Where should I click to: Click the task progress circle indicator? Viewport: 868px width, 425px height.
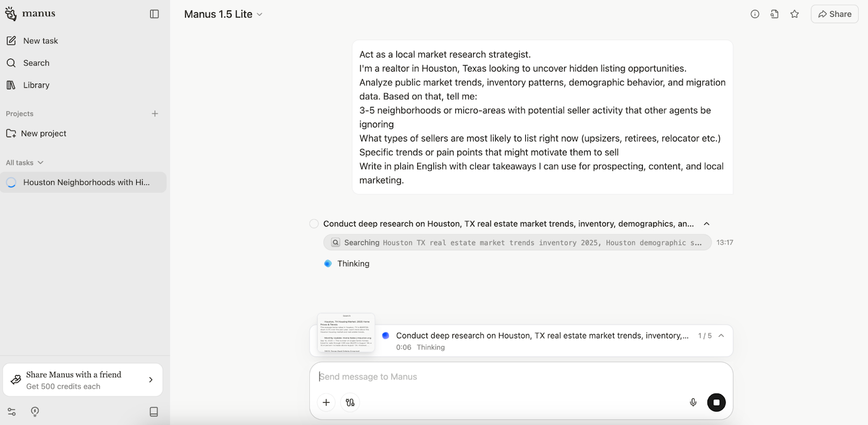coord(385,336)
